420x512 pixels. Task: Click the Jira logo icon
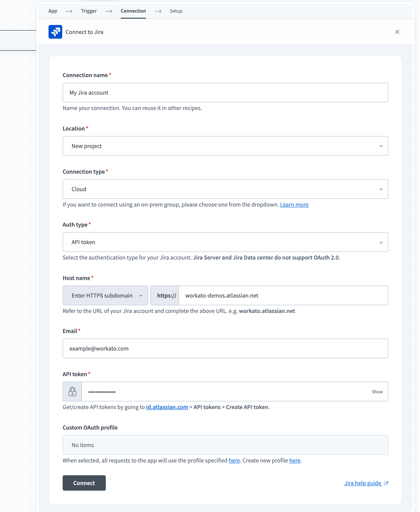[x=55, y=32]
